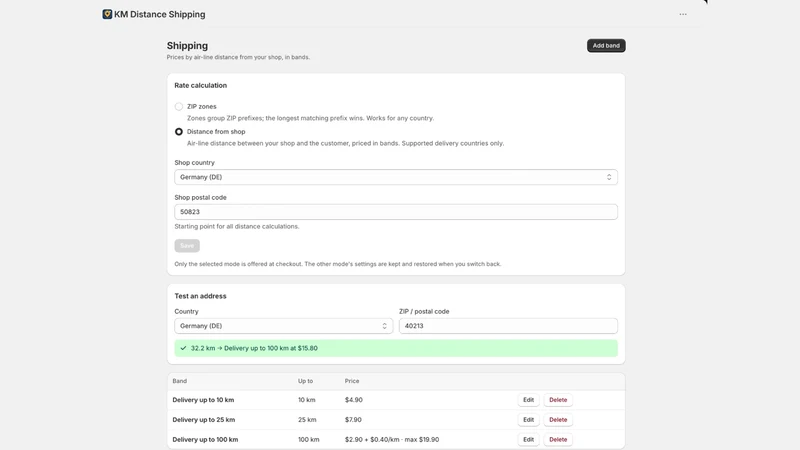The height and width of the screenshot is (450, 800).
Task: Click the $4.90 price cell
Action: click(354, 400)
